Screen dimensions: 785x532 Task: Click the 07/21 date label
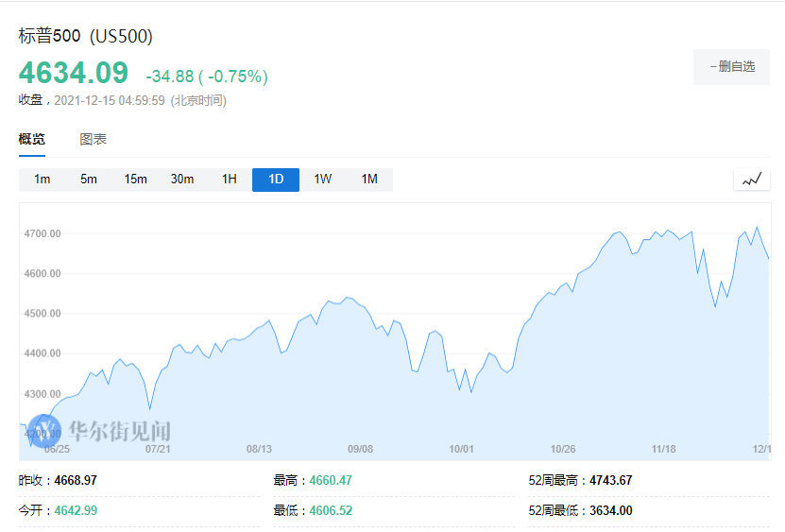158,450
